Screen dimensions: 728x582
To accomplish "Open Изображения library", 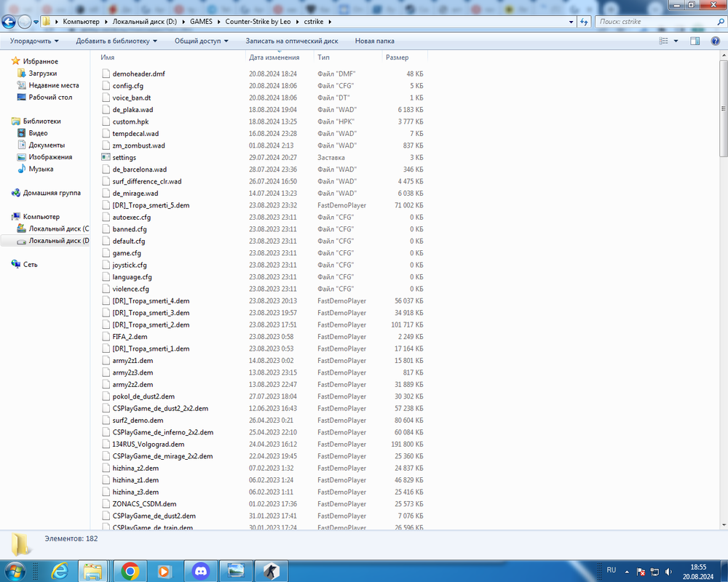I will (x=50, y=157).
